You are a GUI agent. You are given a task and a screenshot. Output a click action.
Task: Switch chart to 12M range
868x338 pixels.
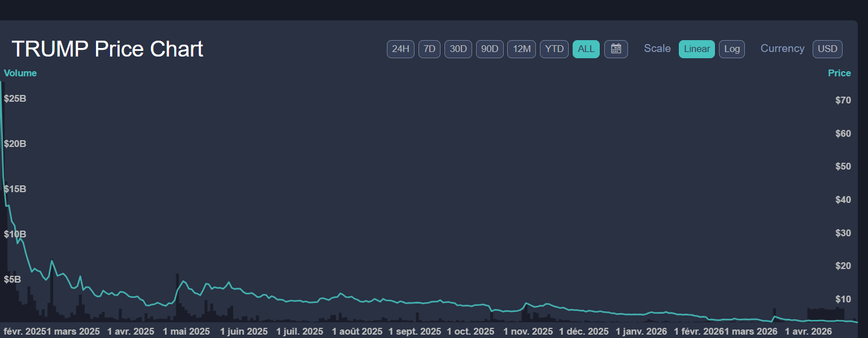coord(521,49)
